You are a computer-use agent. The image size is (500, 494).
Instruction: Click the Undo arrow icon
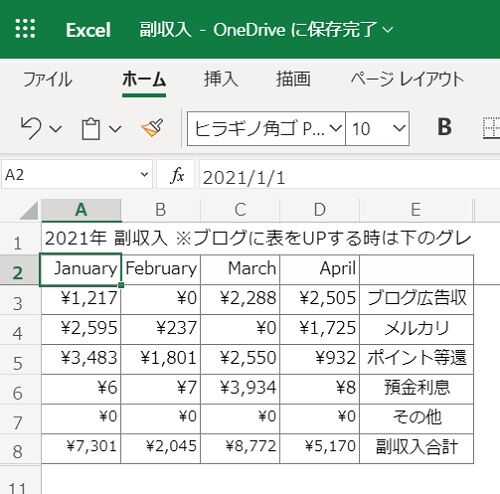(31, 128)
